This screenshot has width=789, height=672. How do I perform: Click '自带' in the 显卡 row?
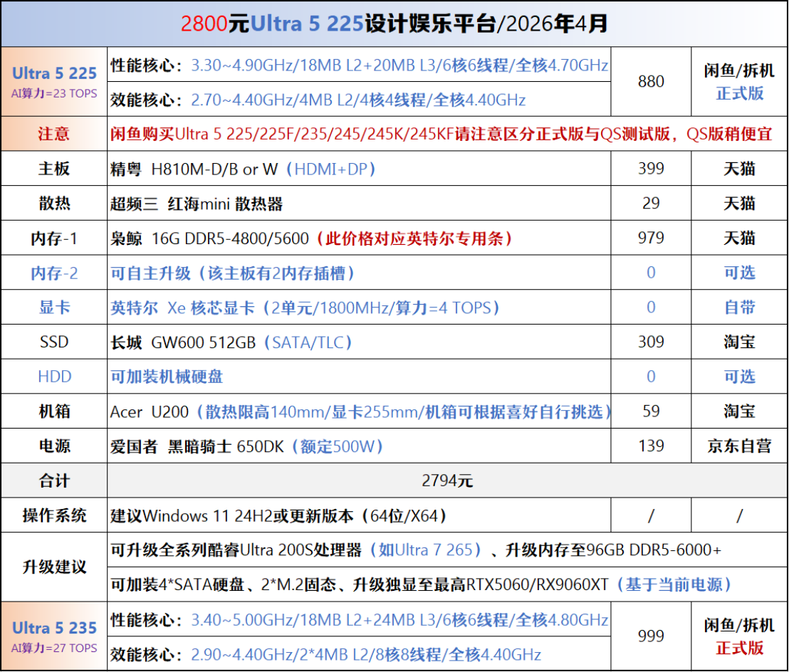(739, 308)
